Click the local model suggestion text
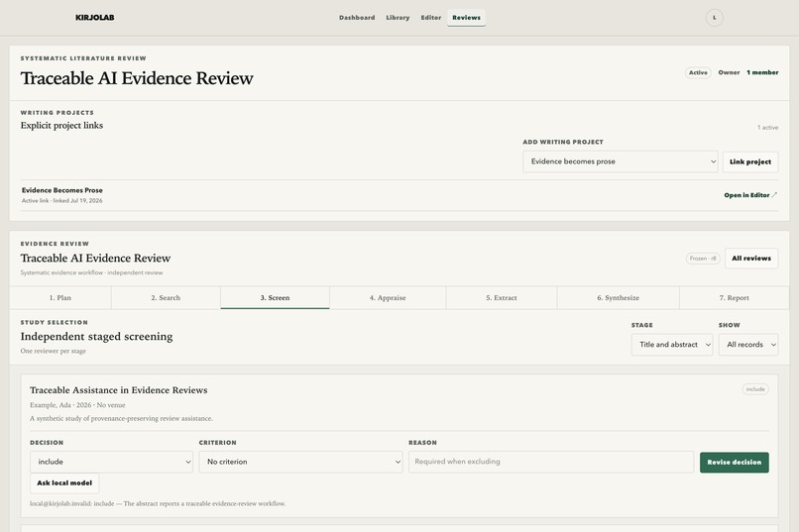 [158, 503]
